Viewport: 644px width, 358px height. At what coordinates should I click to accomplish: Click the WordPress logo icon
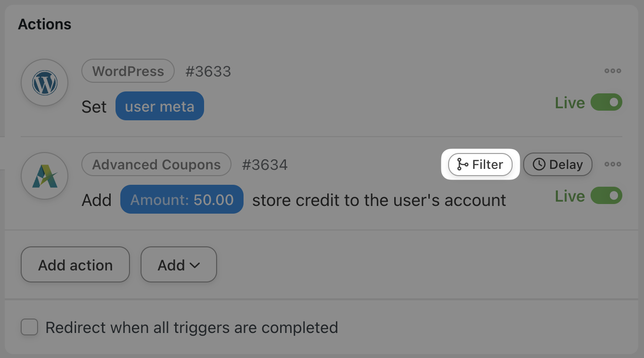[45, 83]
